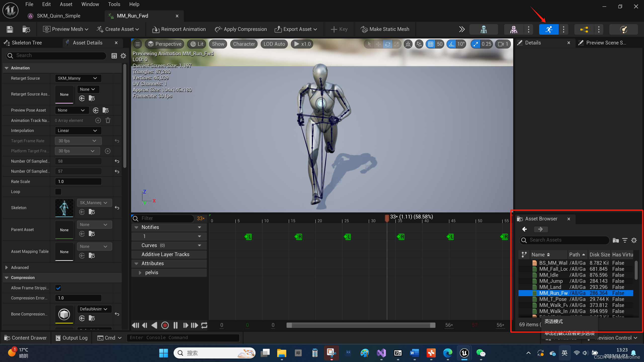Open the Tools menu

[114, 4]
